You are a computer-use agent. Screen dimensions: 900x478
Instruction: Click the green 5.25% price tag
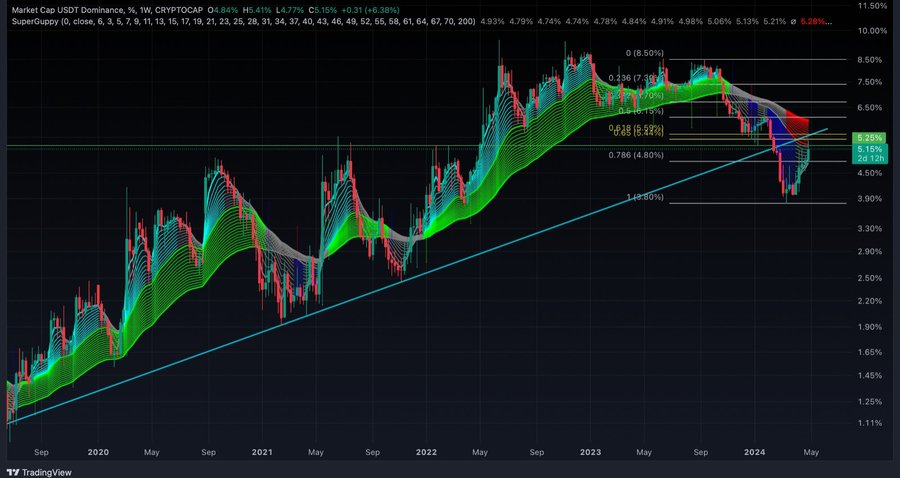coord(869,138)
